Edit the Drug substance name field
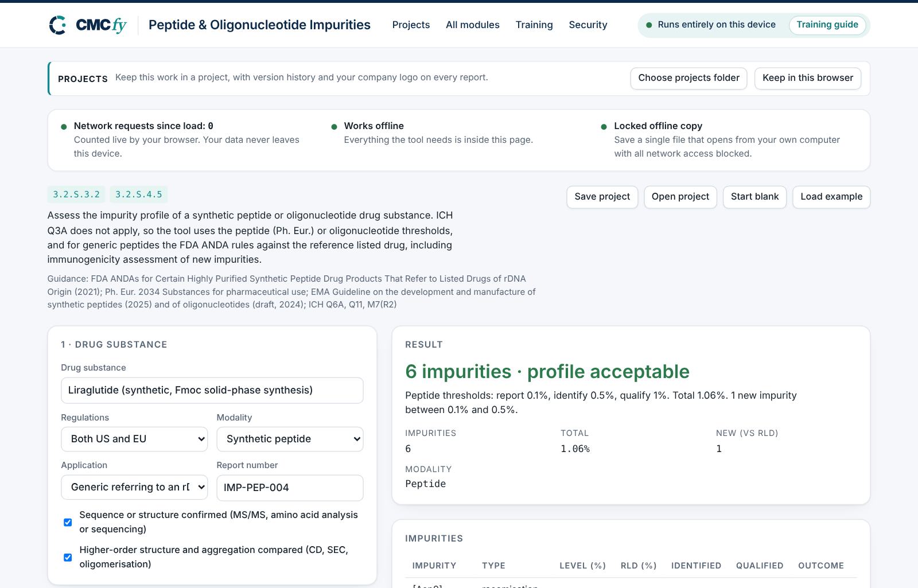The width and height of the screenshot is (918, 588). [x=212, y=390]
